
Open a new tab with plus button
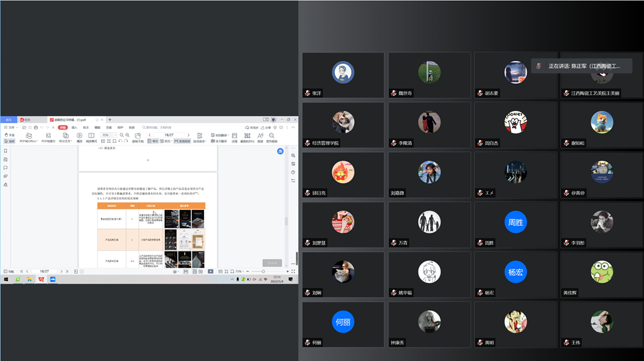click(x=109, y=120)
